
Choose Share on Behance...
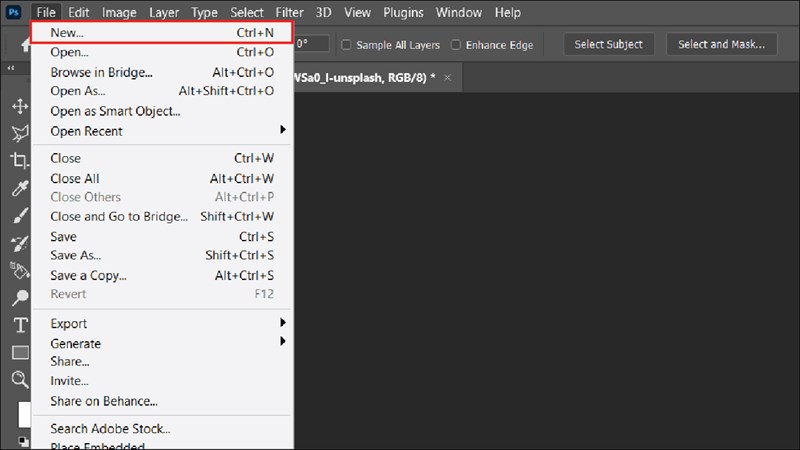[x=162, y=401]
